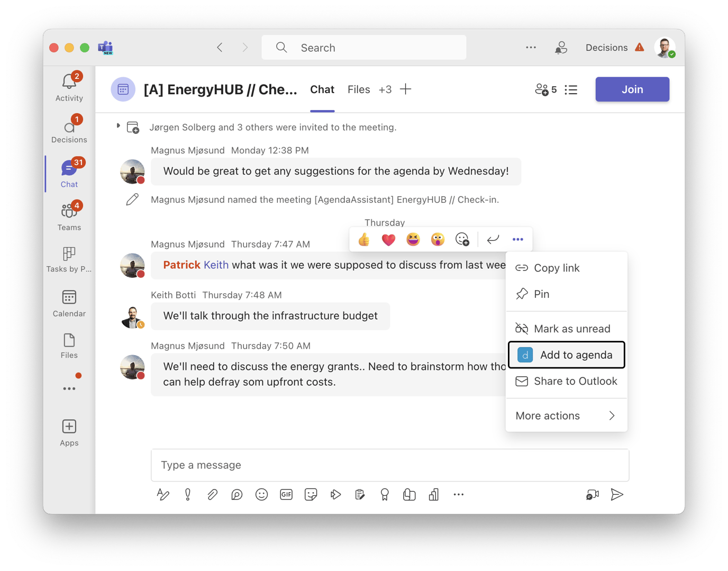Open the GIF picker
The height and width of the screenshot is (571, 728).
(x=286, y=495)
